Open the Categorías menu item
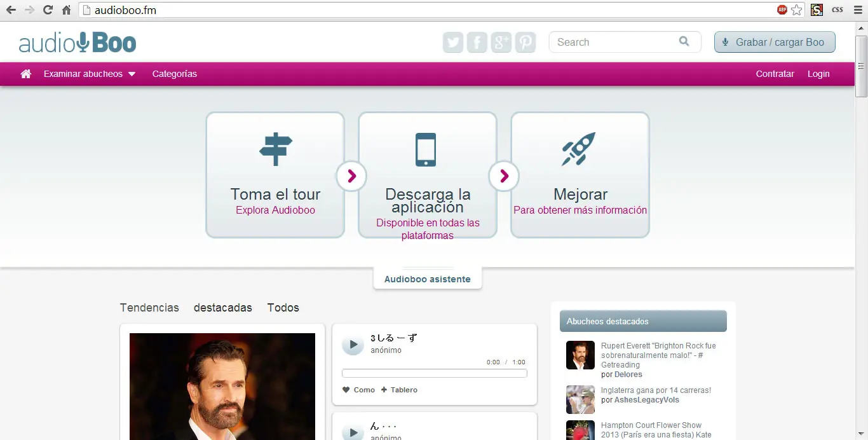This screenshot has width=868, height=440. point(175,74)
